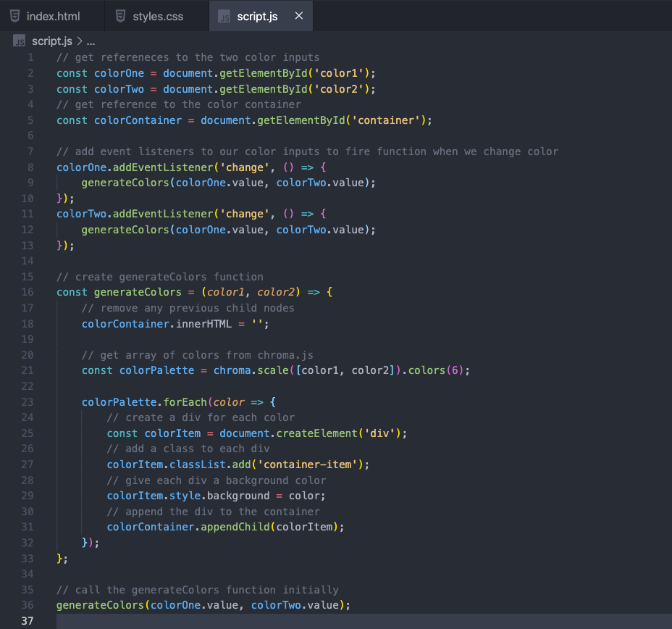Click the 'container' string on line 5
Viewport: 672px width, 629px height.
386,120
